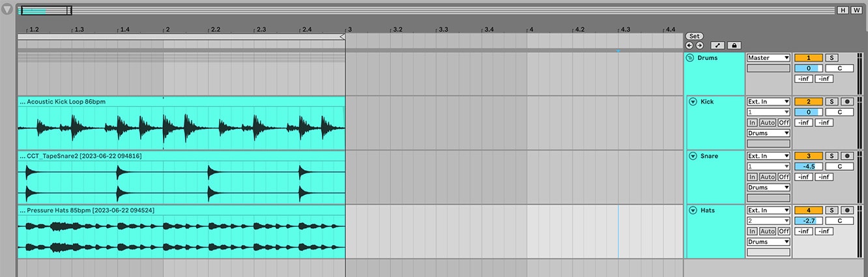Toggle Drums track activator number 1
868x277 pixels.
808,58
